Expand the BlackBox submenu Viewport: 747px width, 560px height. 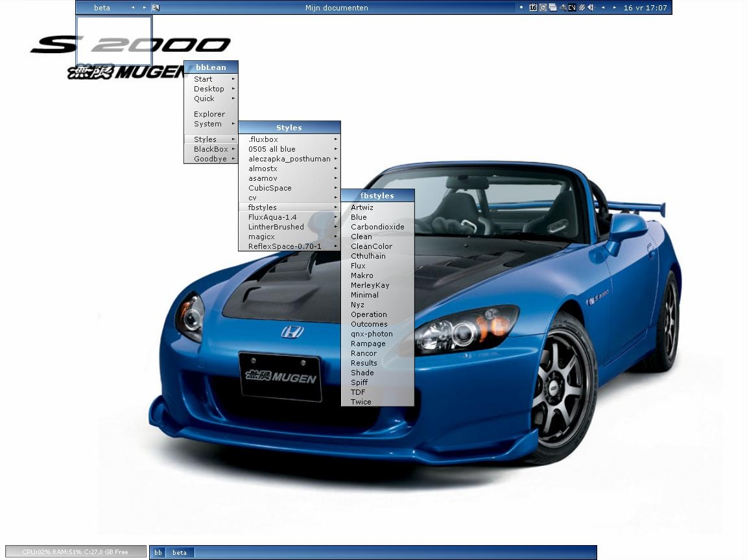coord(211,149)
